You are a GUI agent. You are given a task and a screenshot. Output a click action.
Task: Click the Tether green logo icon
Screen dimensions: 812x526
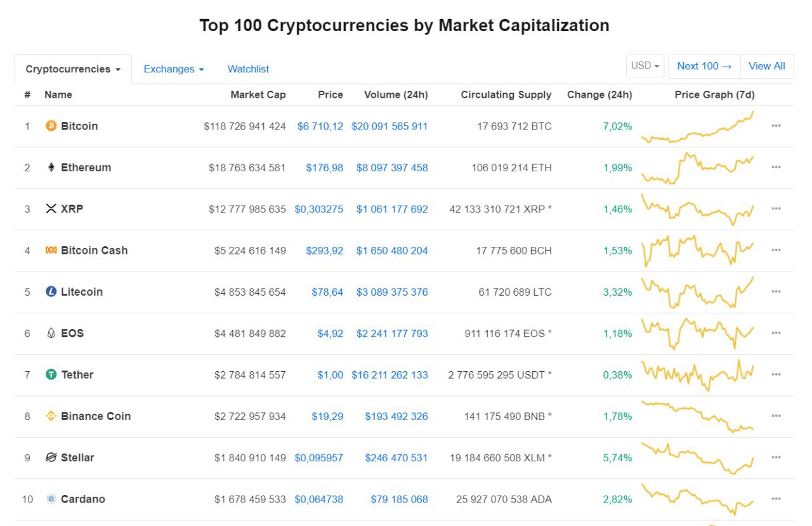coord(51,375)
